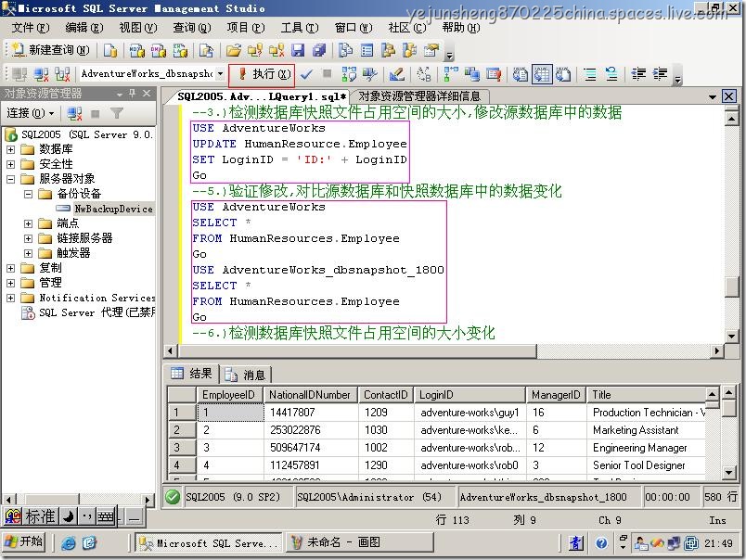Click the Analysis Services MDX Query icon
Viewport: 746px width, 560px height.
[137, 50]
